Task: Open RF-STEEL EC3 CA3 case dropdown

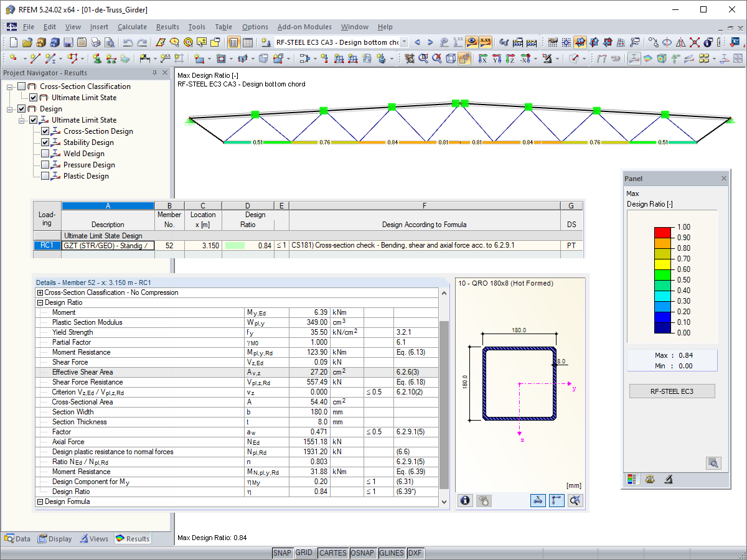Action: click(x=404, y=42)
